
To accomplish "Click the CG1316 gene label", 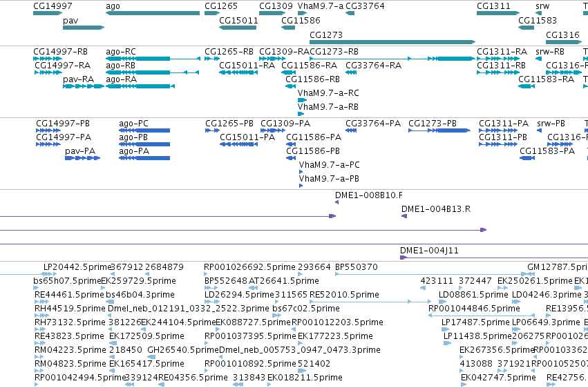I will point(562,35).
